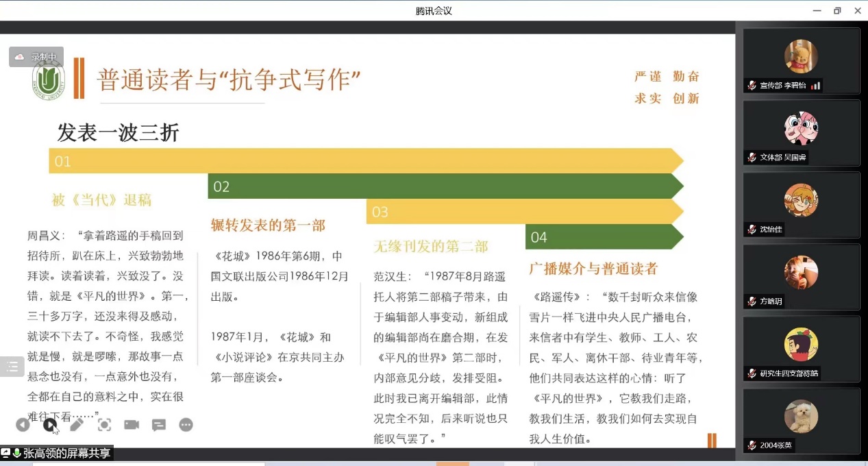Open more slideshow options (three dots)

[186, 425]
